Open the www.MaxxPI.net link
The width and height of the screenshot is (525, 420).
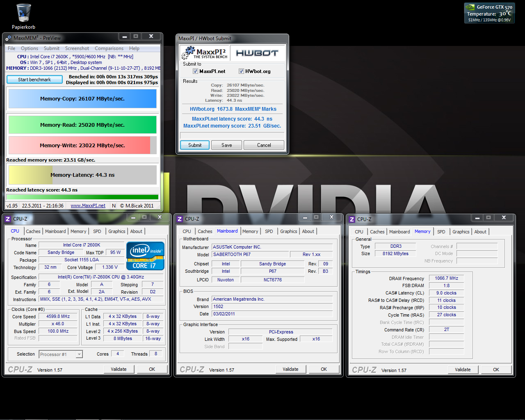pos(88,206)
